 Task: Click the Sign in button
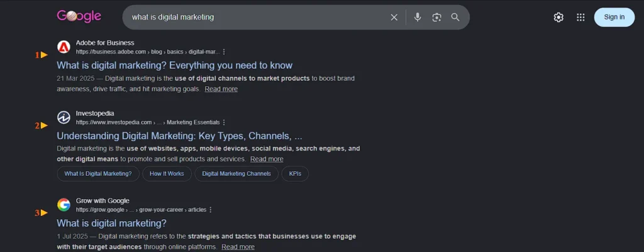[x=614, y=17]
